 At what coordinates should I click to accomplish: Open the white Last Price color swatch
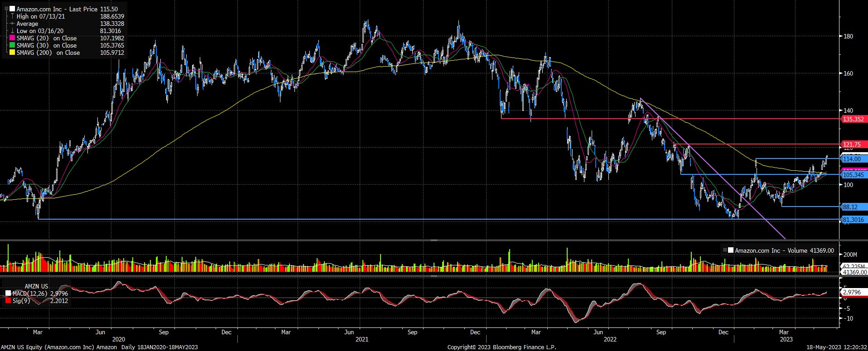click(12, 9)
